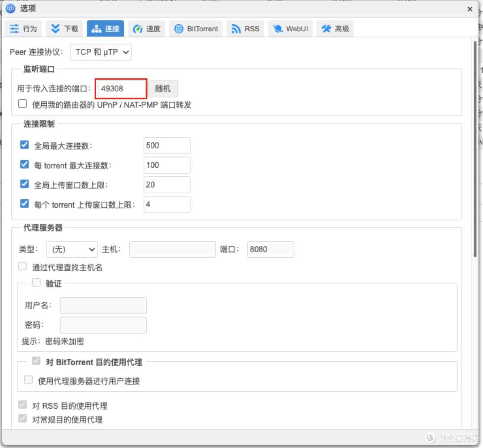Click the 随机 port button
The width and height of the screenshot is (483, 448).
point(163,89)
